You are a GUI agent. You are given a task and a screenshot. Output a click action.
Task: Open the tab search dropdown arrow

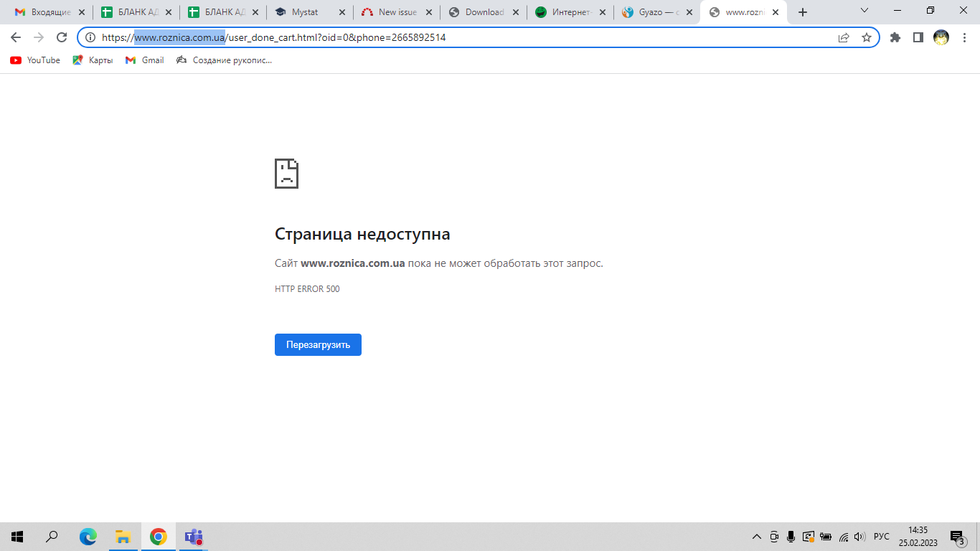864,11
